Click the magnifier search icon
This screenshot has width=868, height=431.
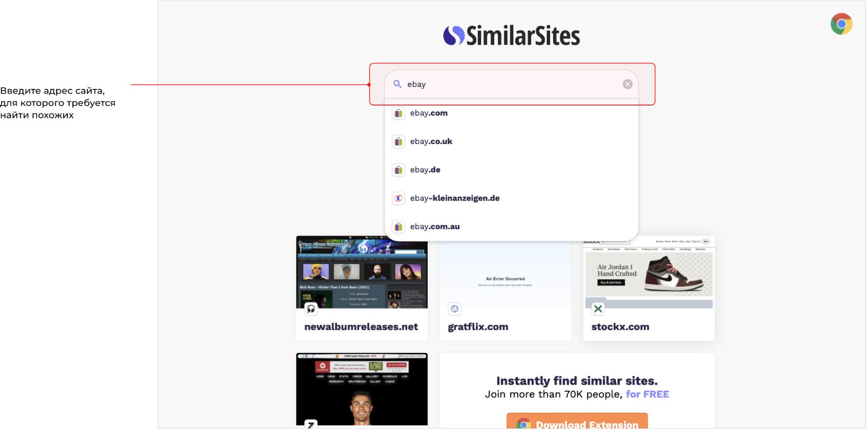click(397, 84)
